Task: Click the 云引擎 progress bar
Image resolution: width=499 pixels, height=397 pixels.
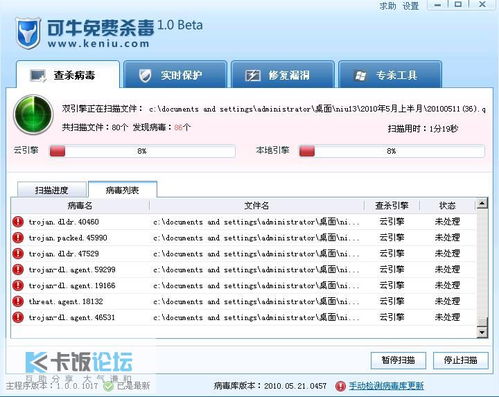Action: (x=142, y=151)
